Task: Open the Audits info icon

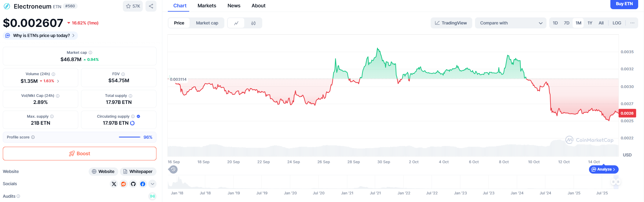Action: point(18,196)
